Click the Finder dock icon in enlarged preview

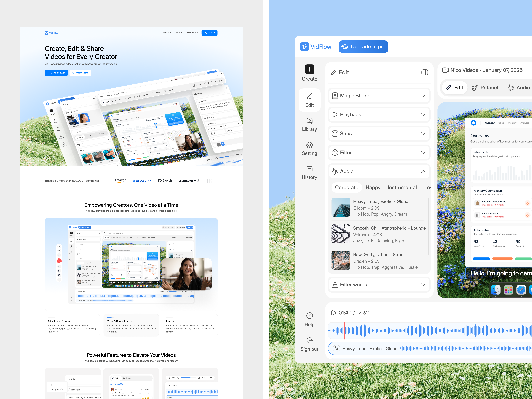click(x=495, y=290)
